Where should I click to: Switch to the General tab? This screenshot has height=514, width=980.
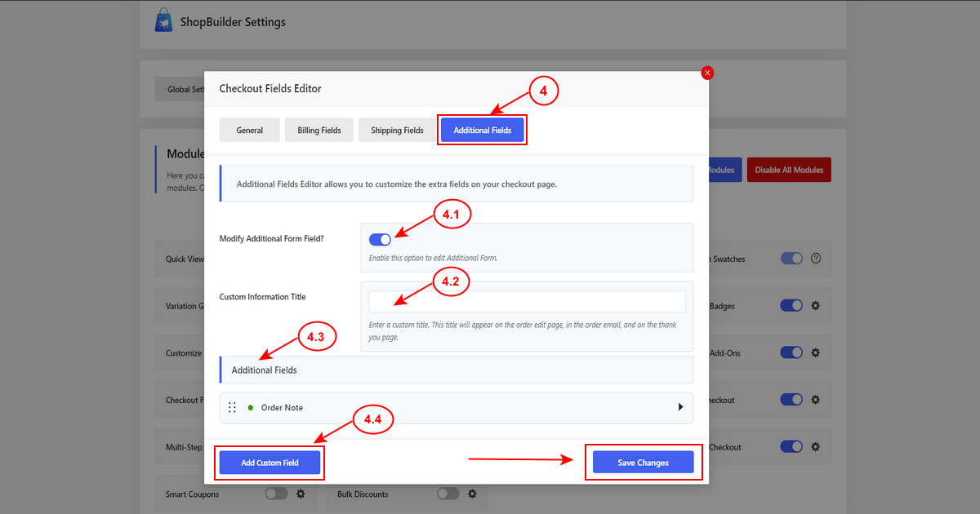click(x=250, y=131)
